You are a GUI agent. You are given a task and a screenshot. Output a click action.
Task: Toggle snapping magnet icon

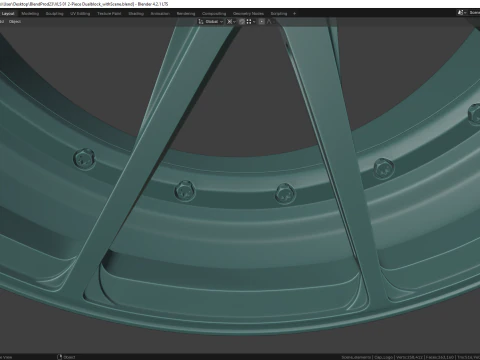242,22
